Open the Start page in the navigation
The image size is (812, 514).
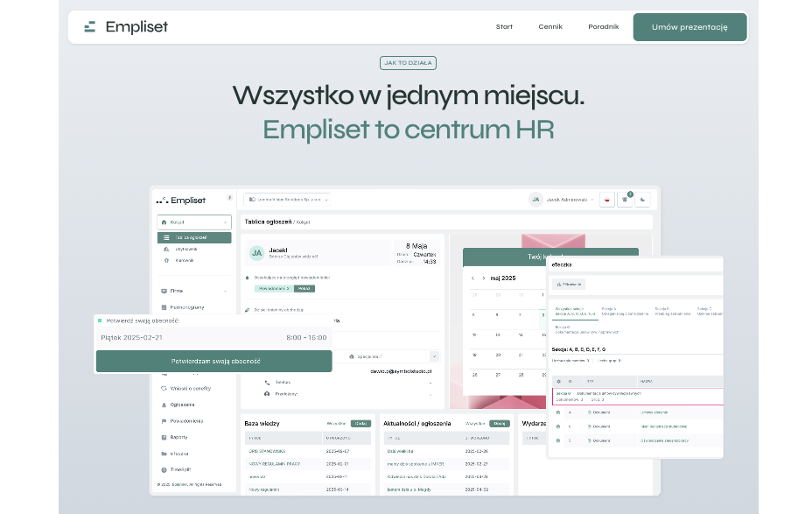point(504,27)
